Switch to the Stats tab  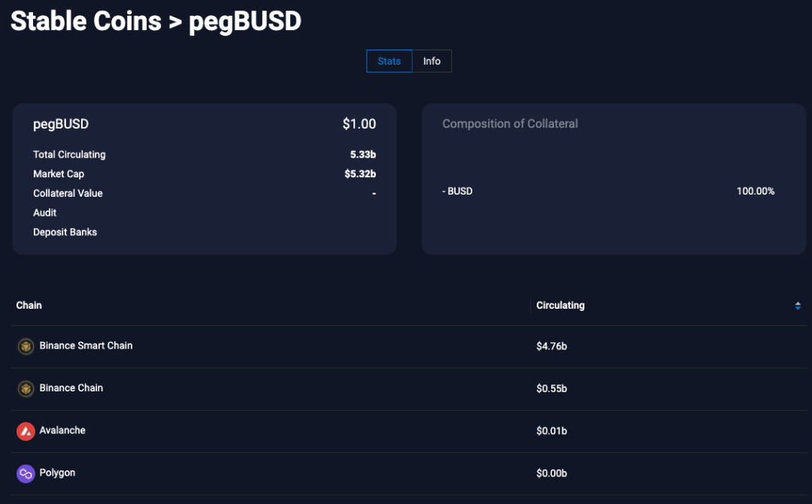(x=389, y=61)
